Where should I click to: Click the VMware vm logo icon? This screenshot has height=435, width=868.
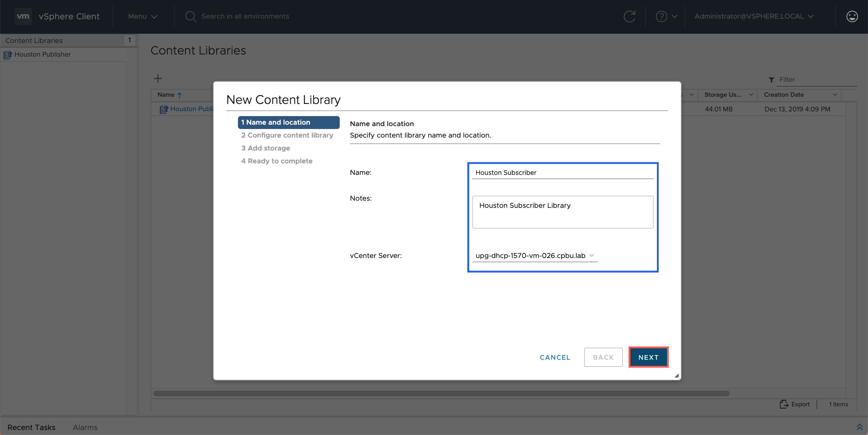pyautogui.click(x=23, y=16)
